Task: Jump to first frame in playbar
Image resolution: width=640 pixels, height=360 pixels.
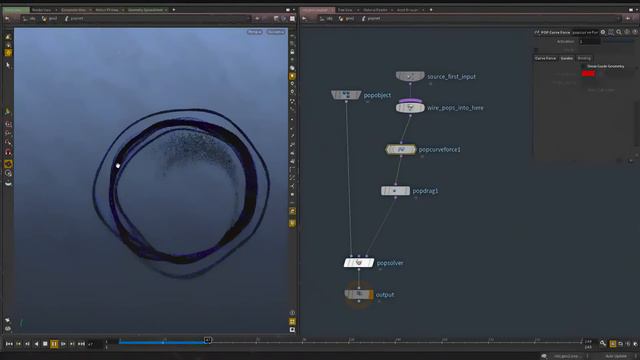Action: pos(9,344)
